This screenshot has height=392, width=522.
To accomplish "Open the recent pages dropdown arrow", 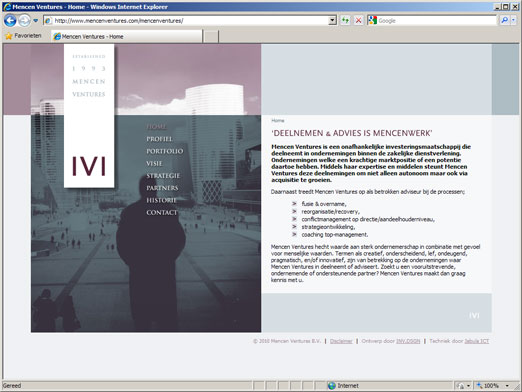I will 36,21.
